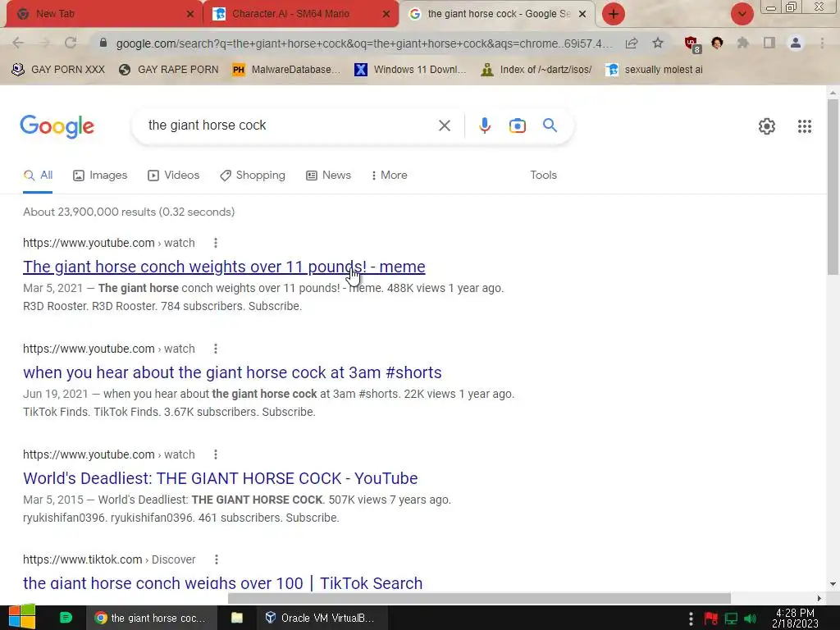The image size is (840, 630).
Task: Open the 3am #shorts result link
Action: click(x=232, y=372)
